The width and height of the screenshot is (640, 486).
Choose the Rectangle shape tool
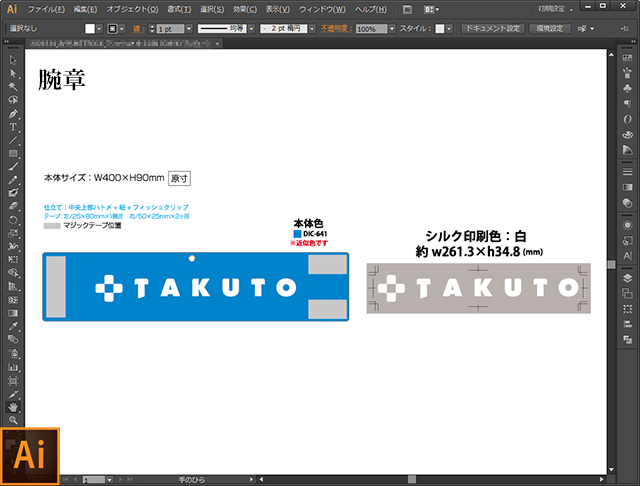(13, 153)
